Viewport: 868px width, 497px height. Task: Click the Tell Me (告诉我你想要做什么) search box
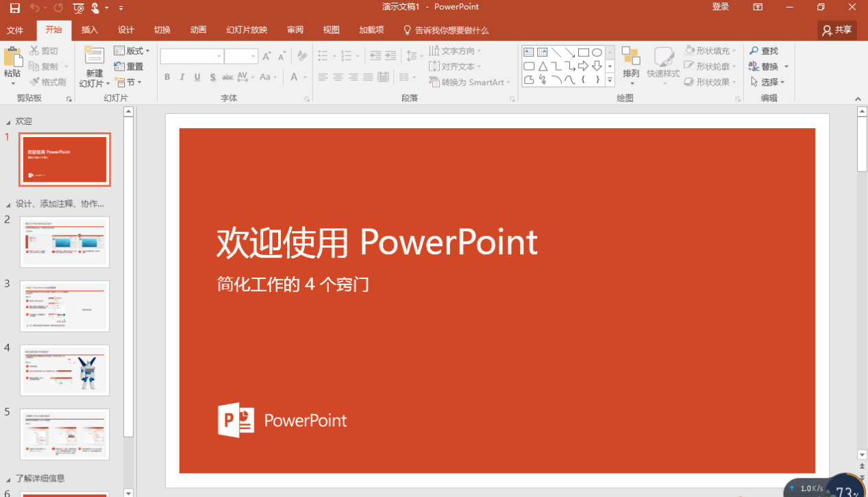(445, 30)
